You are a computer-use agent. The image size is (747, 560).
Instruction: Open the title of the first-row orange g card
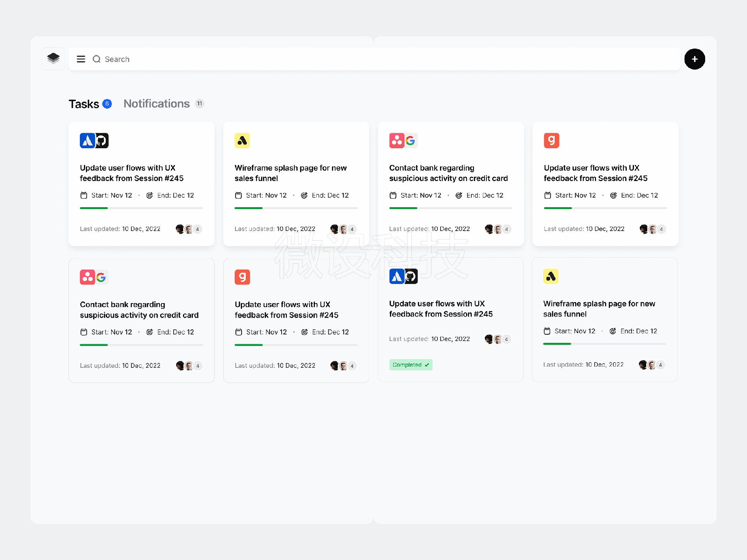point(595,173)
